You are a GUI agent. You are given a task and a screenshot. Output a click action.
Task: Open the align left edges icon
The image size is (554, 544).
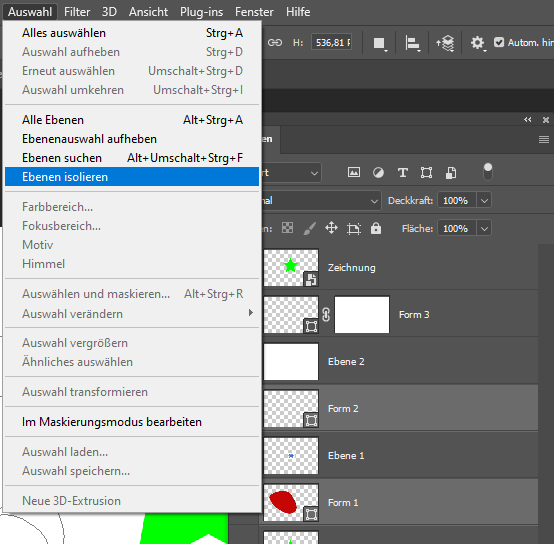click(412, 43)
